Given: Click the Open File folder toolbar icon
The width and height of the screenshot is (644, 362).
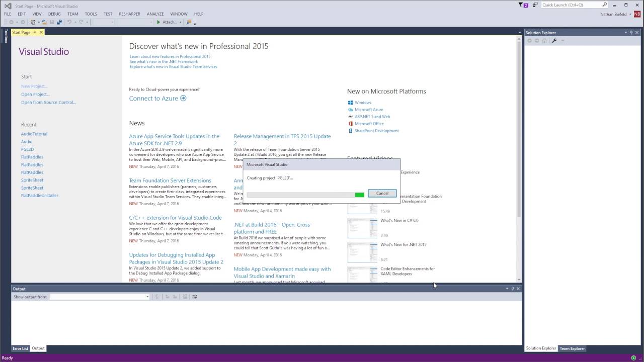Looking at the screenshot, I should [x=44, y=22].
